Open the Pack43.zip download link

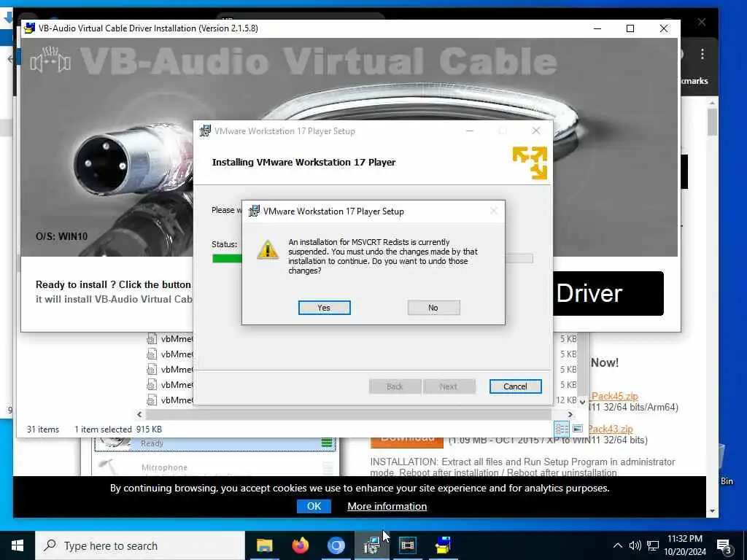tap(611, 429)
